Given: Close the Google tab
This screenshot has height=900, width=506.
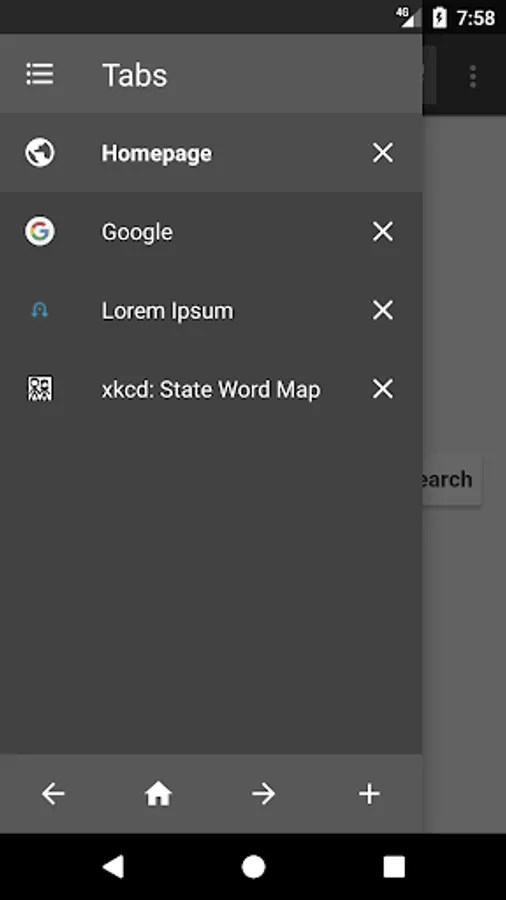Looking at the screenshot, I should 383,232.
